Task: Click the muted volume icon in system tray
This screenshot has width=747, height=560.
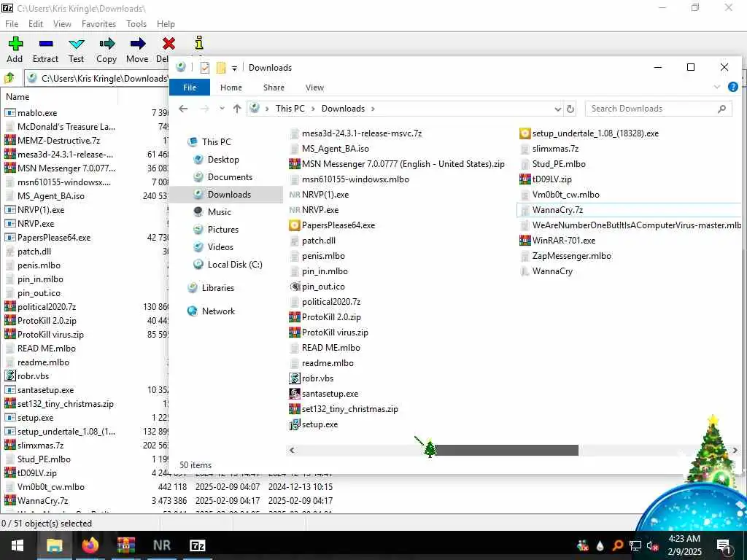Action: (653, 545)
